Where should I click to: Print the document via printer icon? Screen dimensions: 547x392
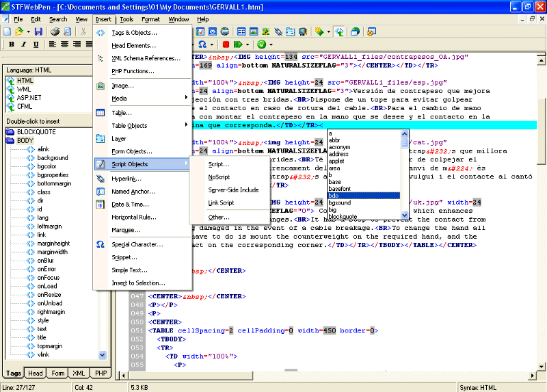click(x=55, y=32)
